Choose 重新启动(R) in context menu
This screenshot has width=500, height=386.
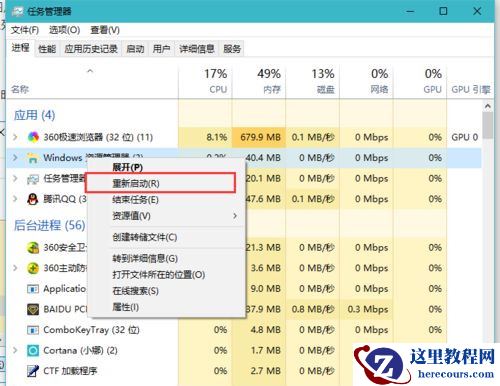click(x=161, y=183)
